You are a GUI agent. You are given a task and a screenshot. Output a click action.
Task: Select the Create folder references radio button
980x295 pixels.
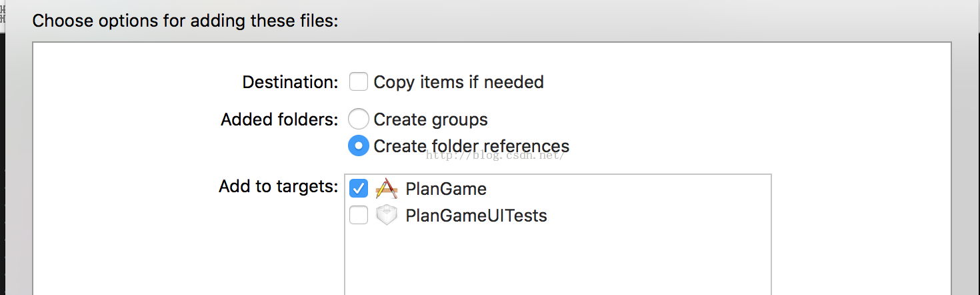359,145
